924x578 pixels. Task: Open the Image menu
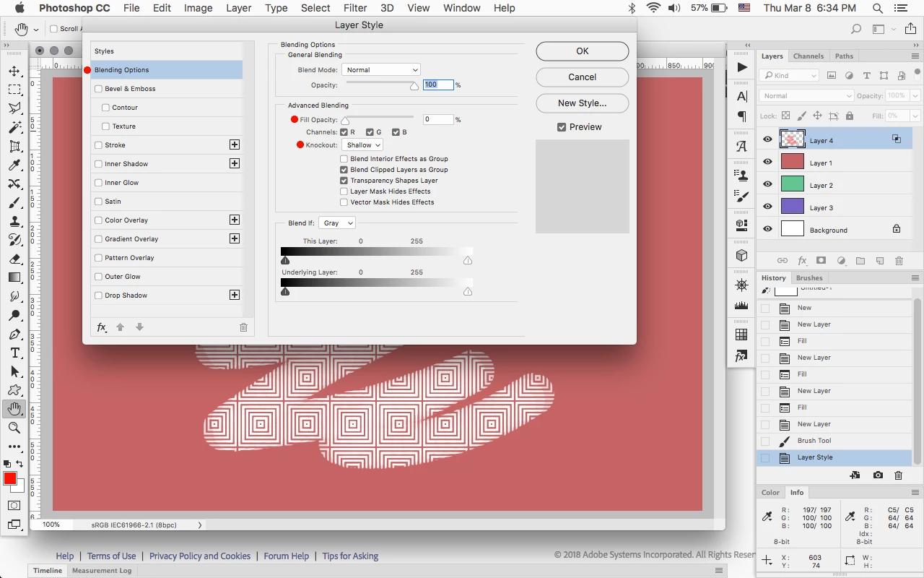tap(198, 8)
